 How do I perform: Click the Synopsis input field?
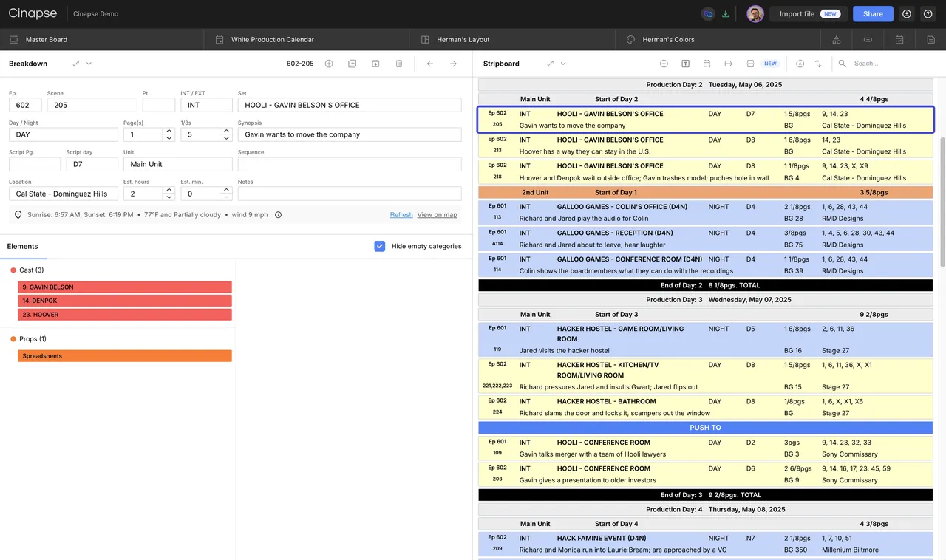coord(350,134)
